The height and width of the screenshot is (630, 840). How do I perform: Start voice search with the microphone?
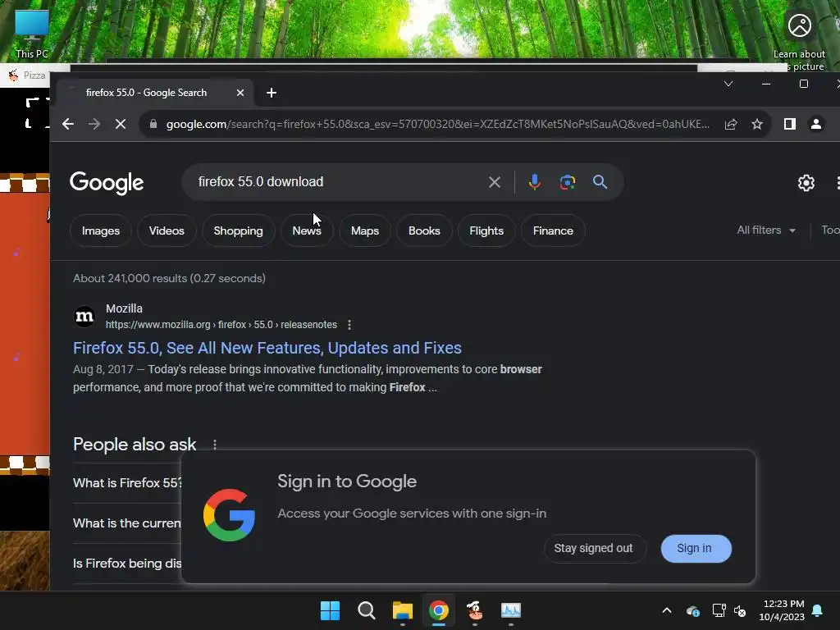pos(534,182)
